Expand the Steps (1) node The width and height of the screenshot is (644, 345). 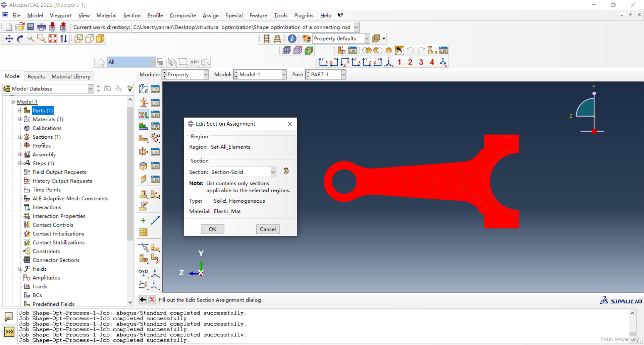point(20,163)
